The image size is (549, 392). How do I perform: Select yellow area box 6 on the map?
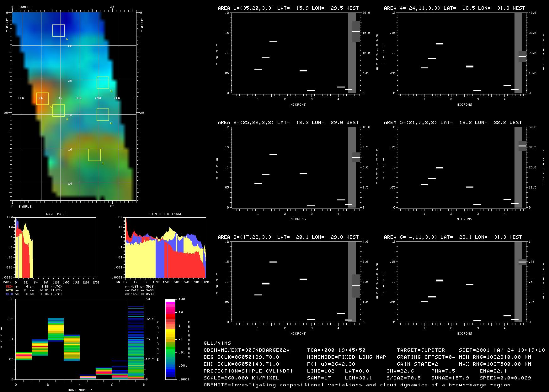pos(58,30)
